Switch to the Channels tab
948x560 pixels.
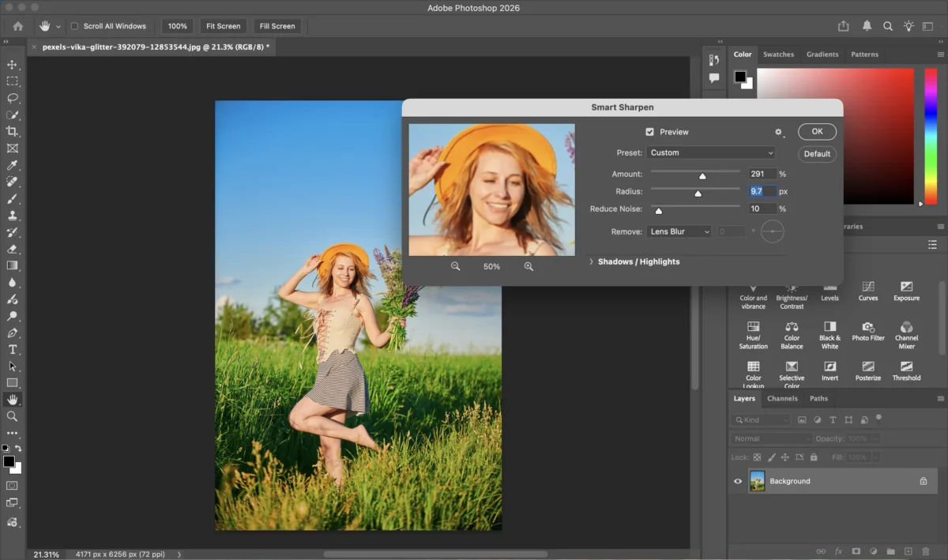point(781,399)
